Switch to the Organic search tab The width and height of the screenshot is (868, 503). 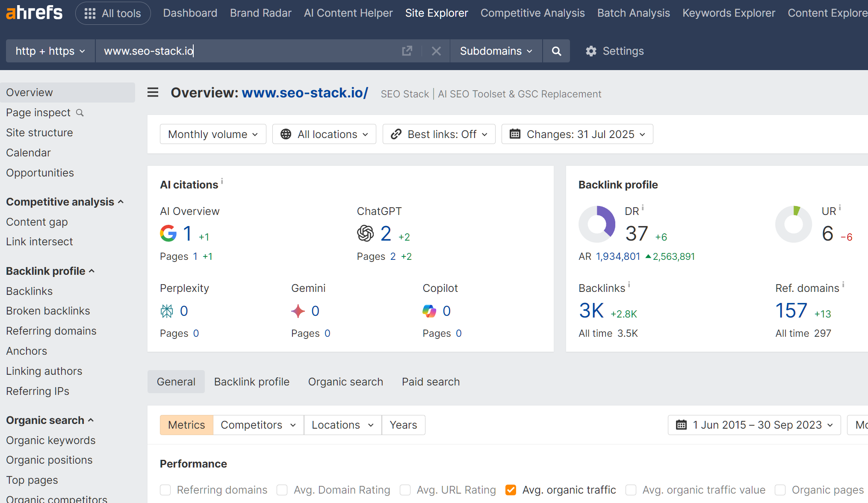click(x=345, y=382)
